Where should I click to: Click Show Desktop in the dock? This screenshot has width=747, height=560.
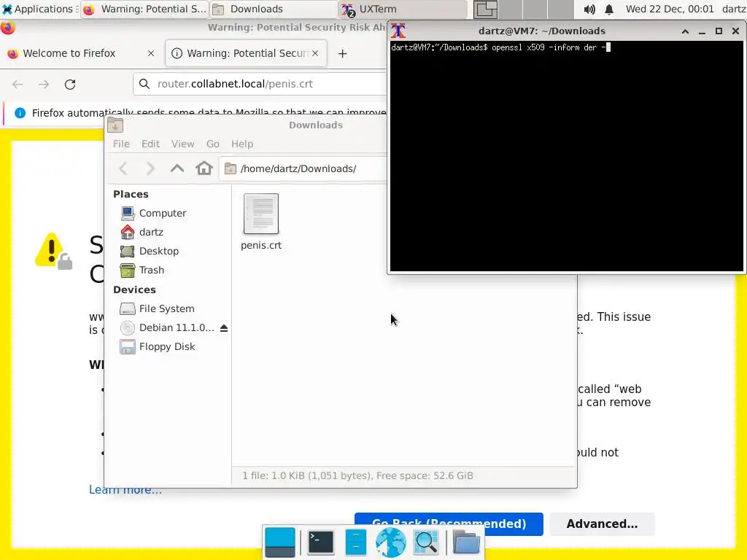point(279,542)
